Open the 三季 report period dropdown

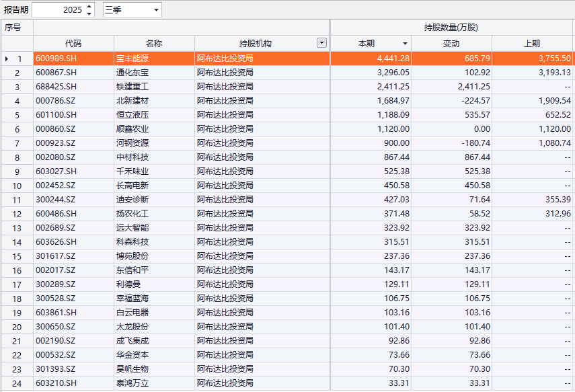coord(156,8)
